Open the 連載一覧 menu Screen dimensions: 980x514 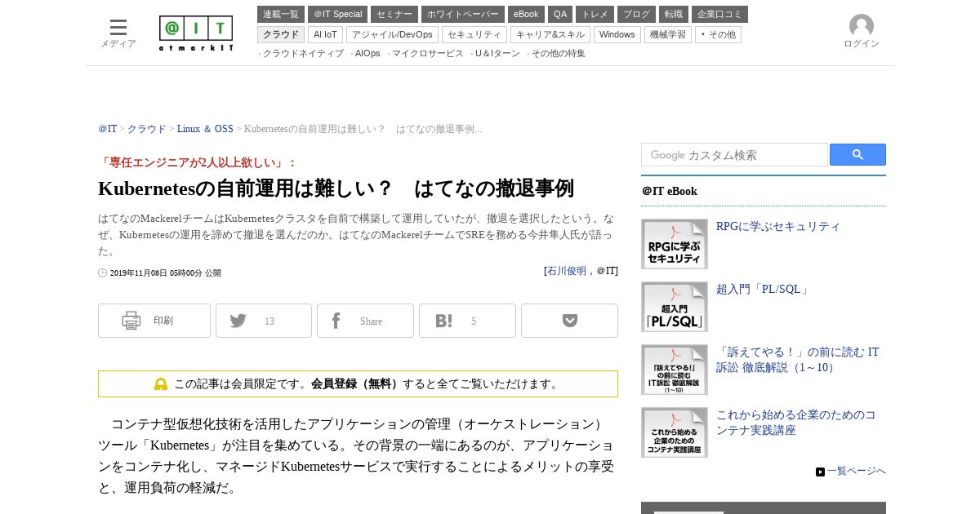[x=281, y=15]
